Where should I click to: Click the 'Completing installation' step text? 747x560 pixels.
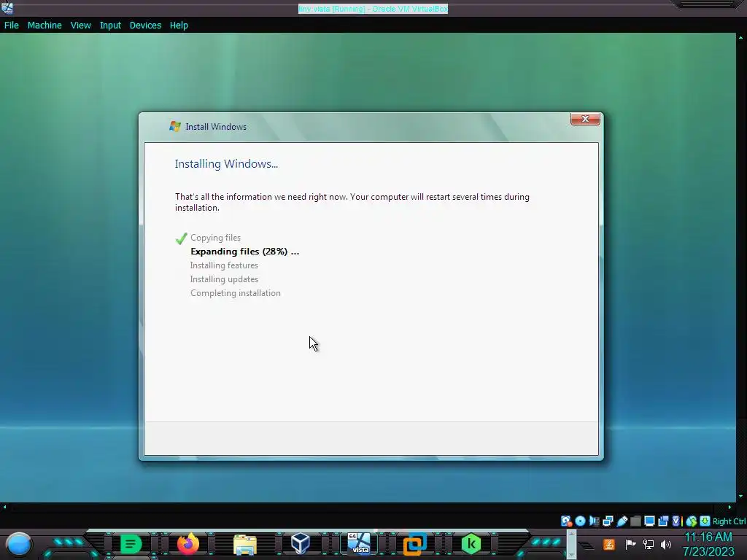[x=236, y=293]
